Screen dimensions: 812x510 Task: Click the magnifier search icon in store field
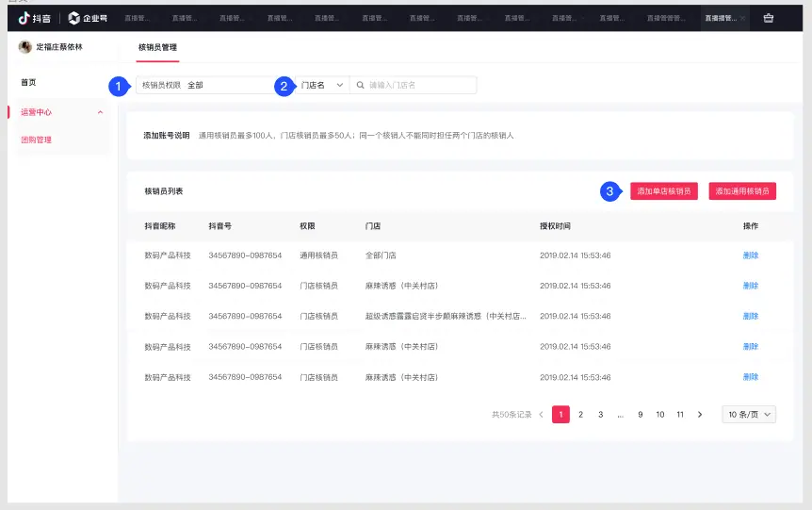click(x=361, y=85)
